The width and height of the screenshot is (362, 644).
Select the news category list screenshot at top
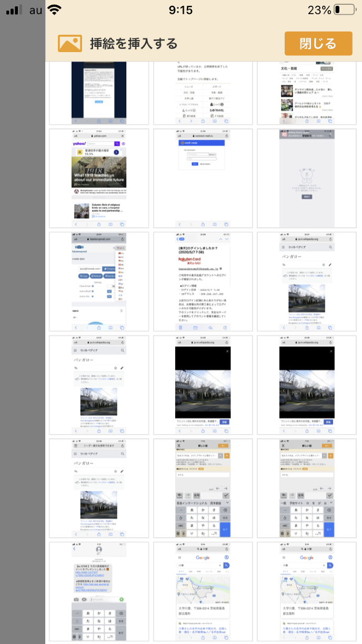tap(203, 93)
